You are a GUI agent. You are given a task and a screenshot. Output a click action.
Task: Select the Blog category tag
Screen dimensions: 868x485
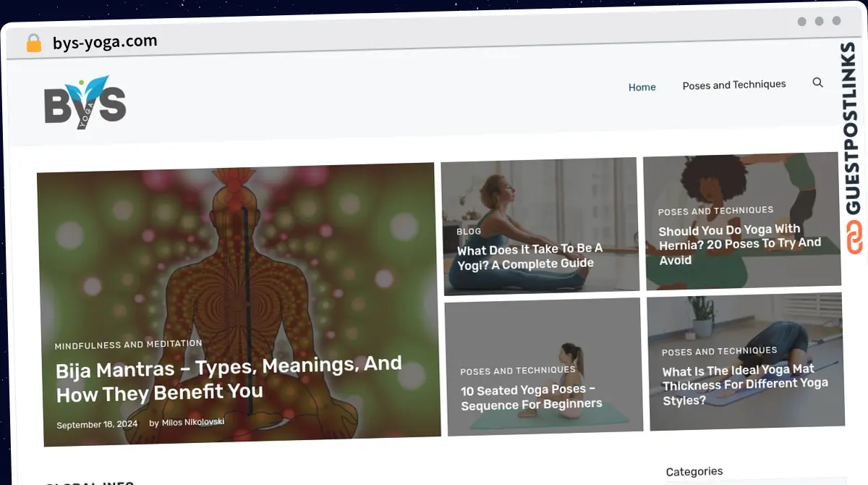click(x=469, y=232)
